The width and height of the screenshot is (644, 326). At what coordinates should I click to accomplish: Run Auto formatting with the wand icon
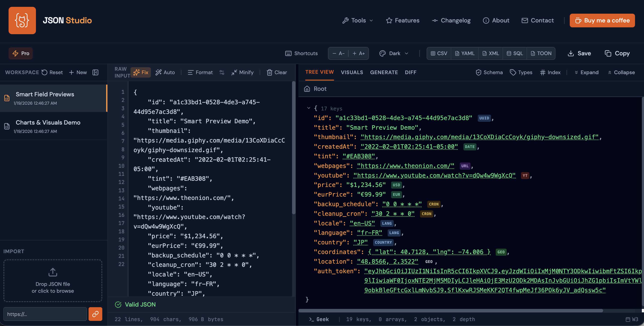(x=165, y=72)
